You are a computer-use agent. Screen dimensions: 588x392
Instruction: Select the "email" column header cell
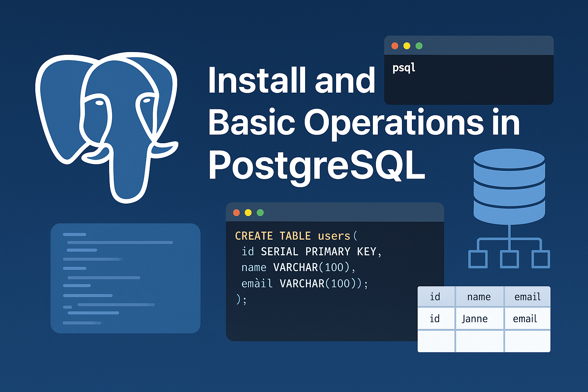point(528,297)
